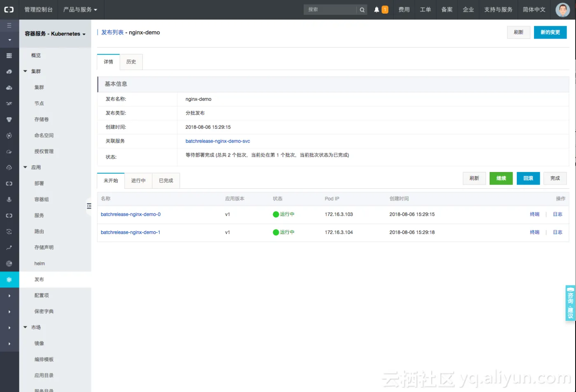
Task: Click the Aliyun logo in the top-left corner
Action: click(9, 9)
